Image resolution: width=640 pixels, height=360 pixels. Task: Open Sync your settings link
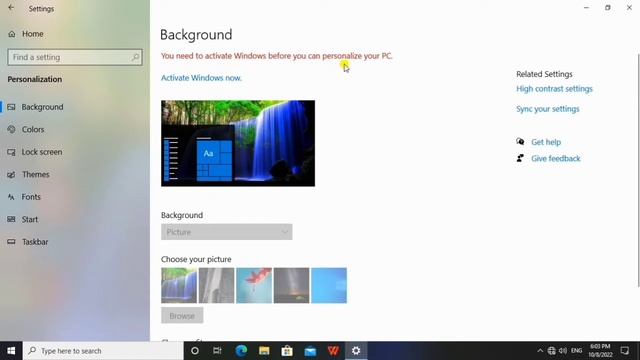(548, 109)
